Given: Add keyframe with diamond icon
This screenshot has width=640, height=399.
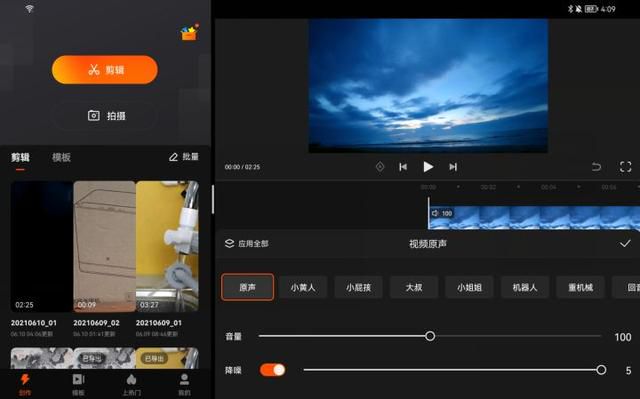Looking at the screenshot, I should (x=380, y=167).
